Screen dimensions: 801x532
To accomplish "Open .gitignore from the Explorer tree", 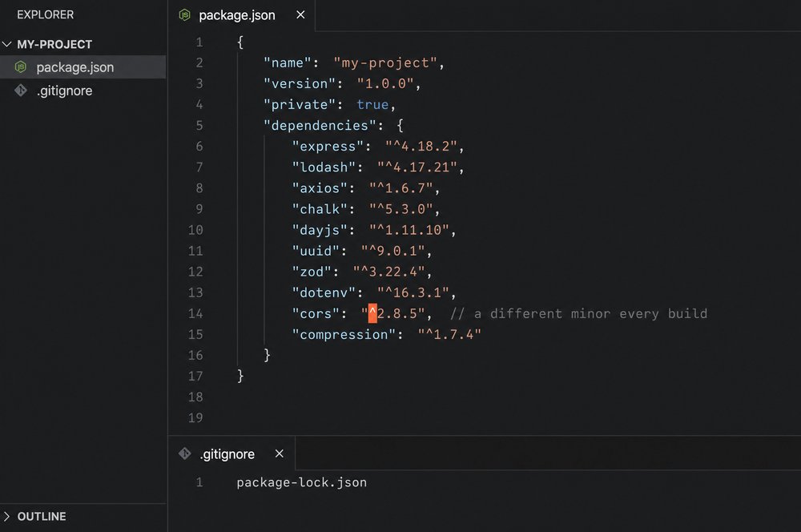I will (83, 91).
